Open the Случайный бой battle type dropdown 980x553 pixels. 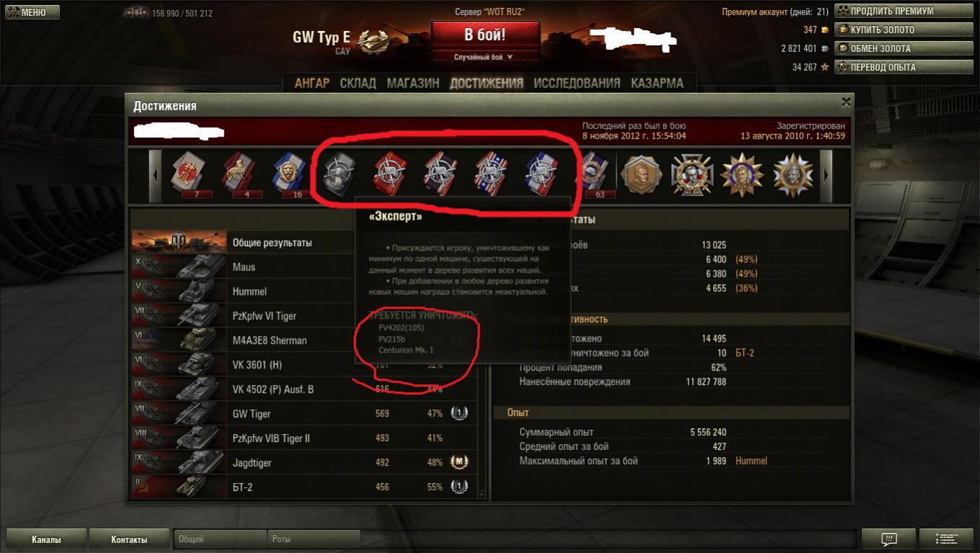pyautogui.click(x=485, y=57)
